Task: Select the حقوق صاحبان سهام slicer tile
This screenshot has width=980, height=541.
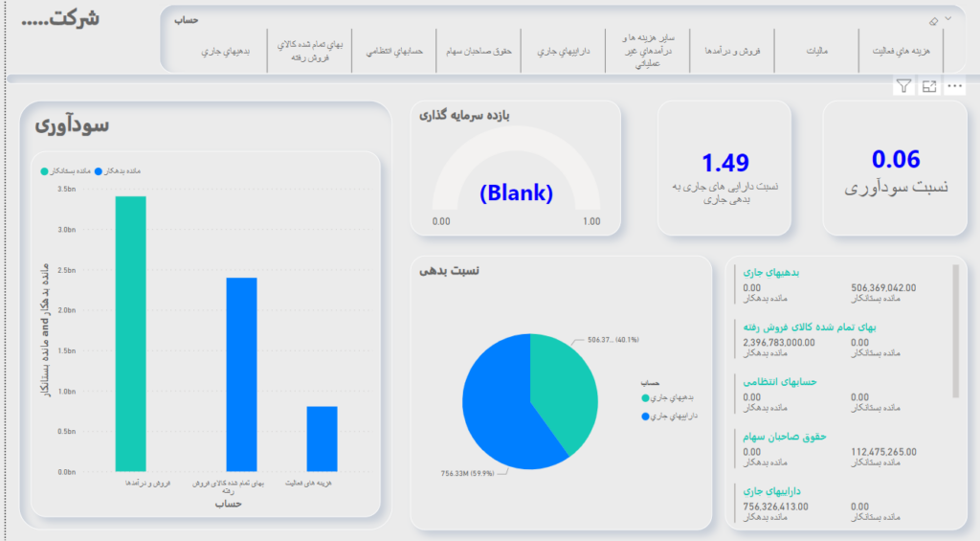Action: point(479,52)
